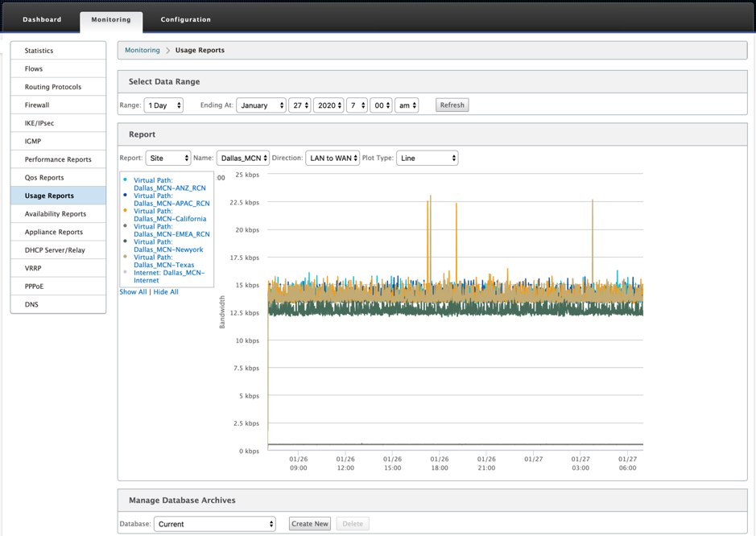The height and width of the screenshot is (536, 756).
Task: Open the Configuration tab
Action: pyautogui.click(x=186, y=20)
